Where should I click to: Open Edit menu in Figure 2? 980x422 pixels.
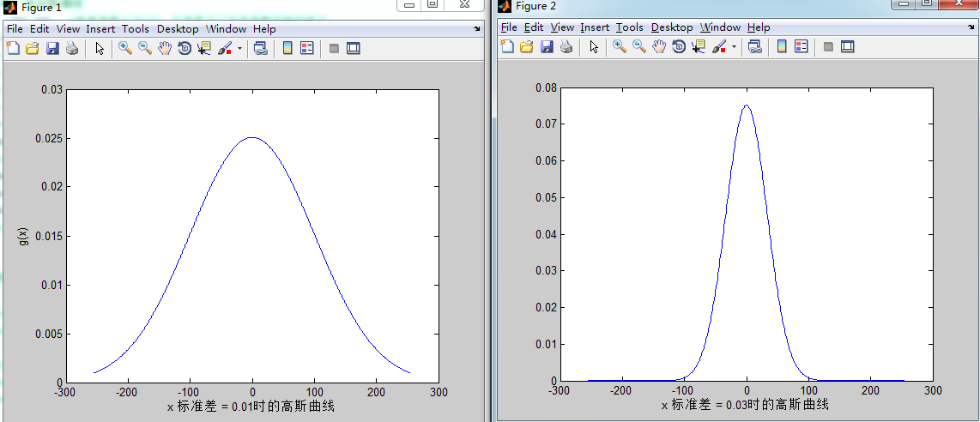point(534,27)
